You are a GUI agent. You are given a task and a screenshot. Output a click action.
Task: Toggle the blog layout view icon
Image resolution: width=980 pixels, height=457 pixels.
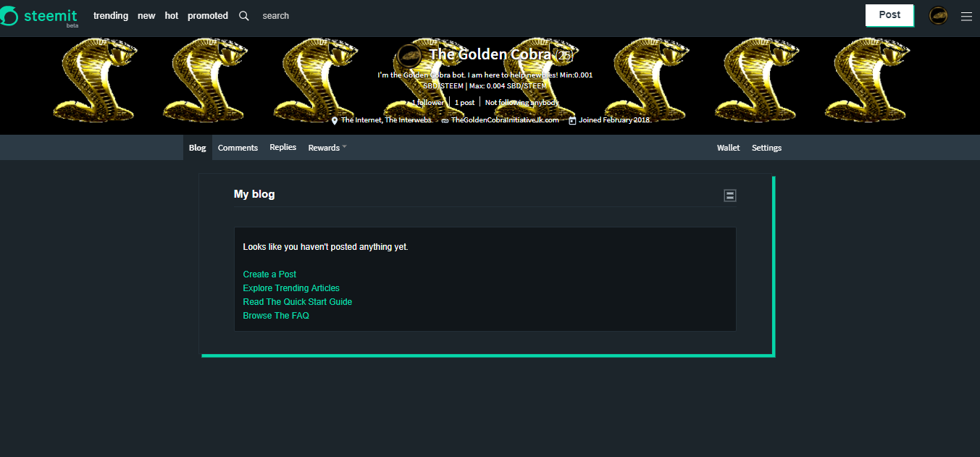coord(730,196)
